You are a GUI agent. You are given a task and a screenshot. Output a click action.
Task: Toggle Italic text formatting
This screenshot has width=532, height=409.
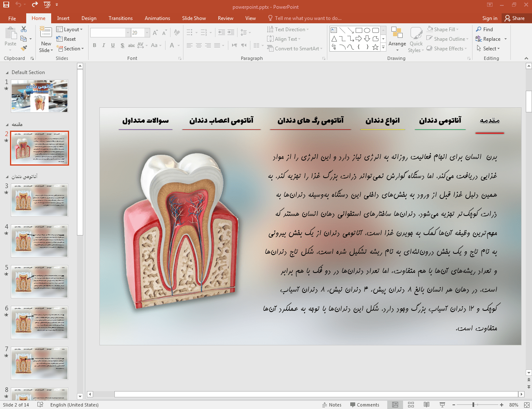(104, 45)
